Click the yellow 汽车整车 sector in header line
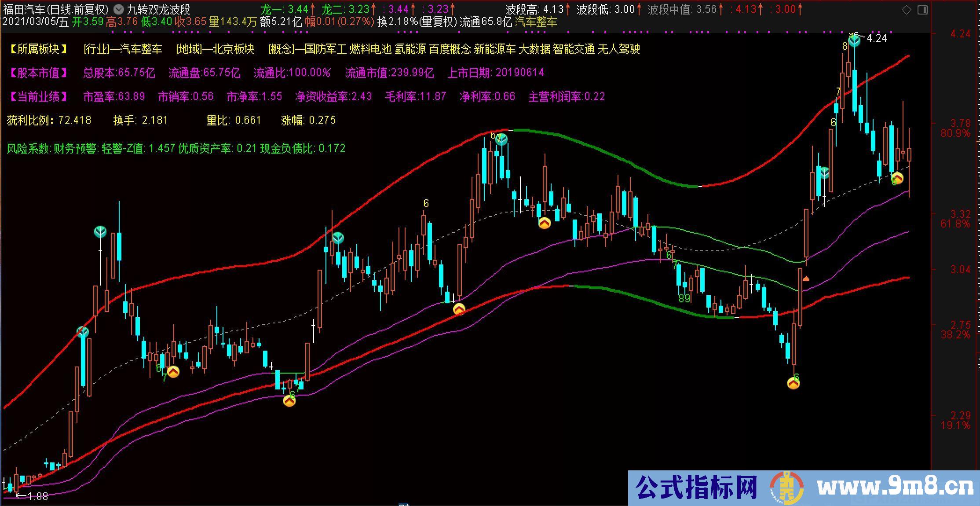 (536, 22)
